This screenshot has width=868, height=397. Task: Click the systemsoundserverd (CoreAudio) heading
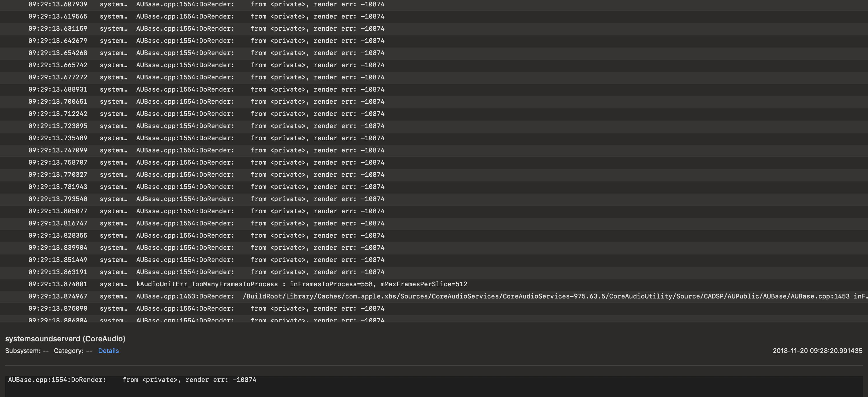pos(65,339)
